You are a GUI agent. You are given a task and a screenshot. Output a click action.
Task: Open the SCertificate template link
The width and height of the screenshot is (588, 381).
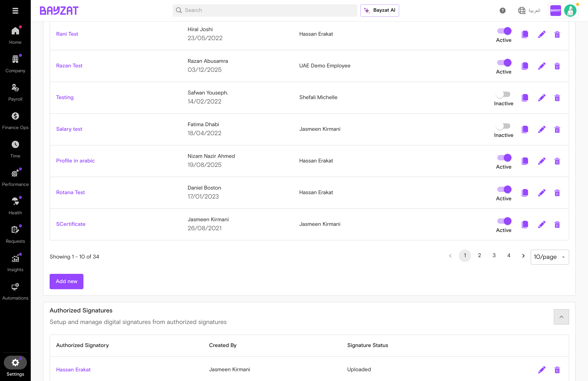pyautogui.click(x=71, y=224)
